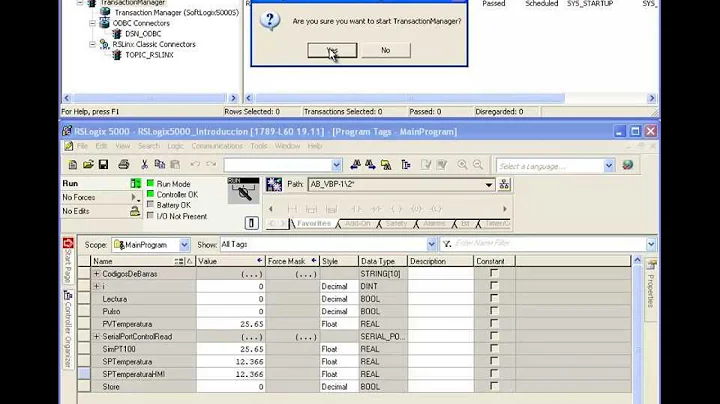Click the Find Next binoculars icon
The width and height of the screenshot is (720, 404).
370,164
